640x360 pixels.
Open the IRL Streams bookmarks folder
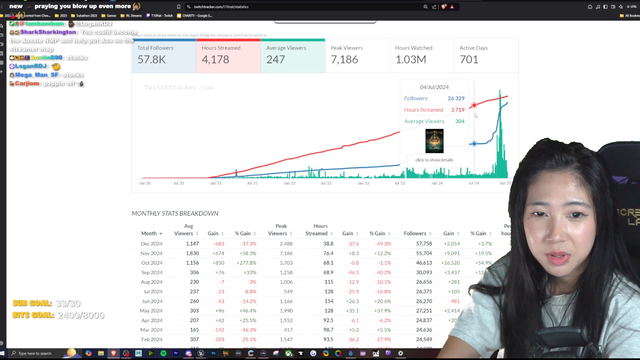tap(131, 16)
